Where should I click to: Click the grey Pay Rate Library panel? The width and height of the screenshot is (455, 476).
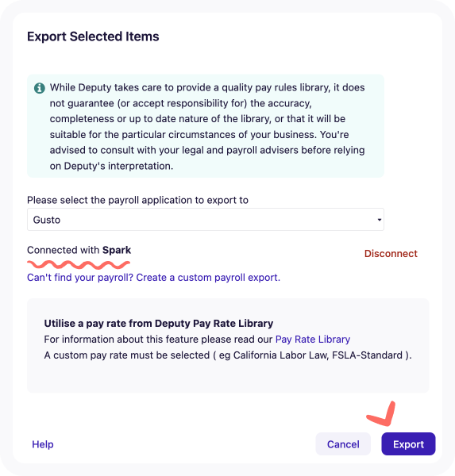(228, 346)
